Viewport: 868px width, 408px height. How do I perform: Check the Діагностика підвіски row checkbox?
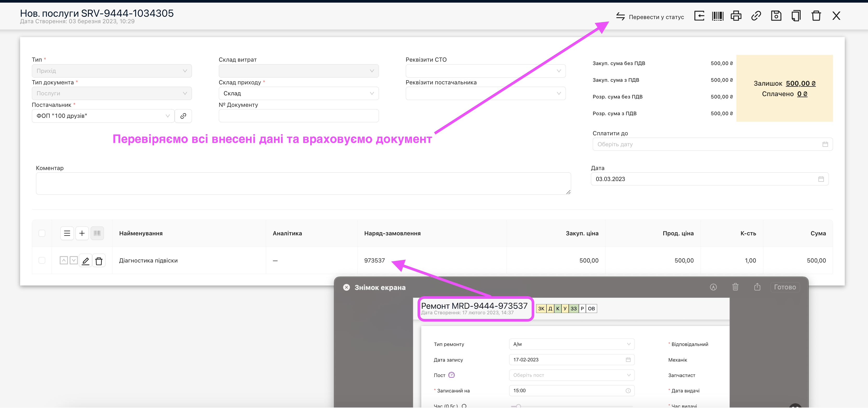[x=42, y=260]
